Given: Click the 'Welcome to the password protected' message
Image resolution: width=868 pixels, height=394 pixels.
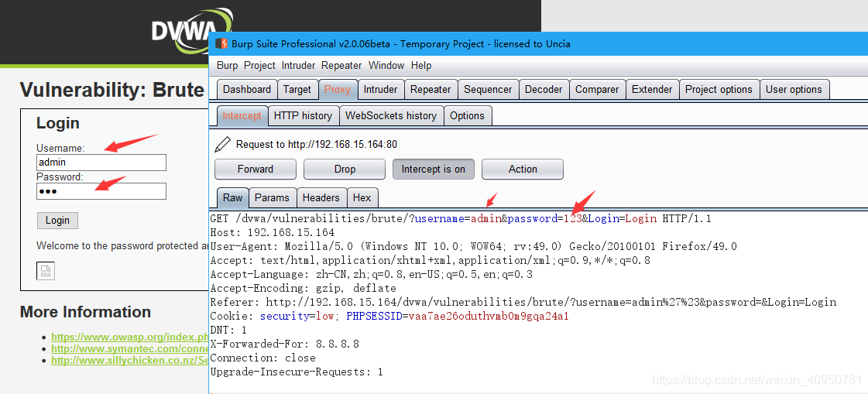Looking at the screenshot, I should coord(122,245).
